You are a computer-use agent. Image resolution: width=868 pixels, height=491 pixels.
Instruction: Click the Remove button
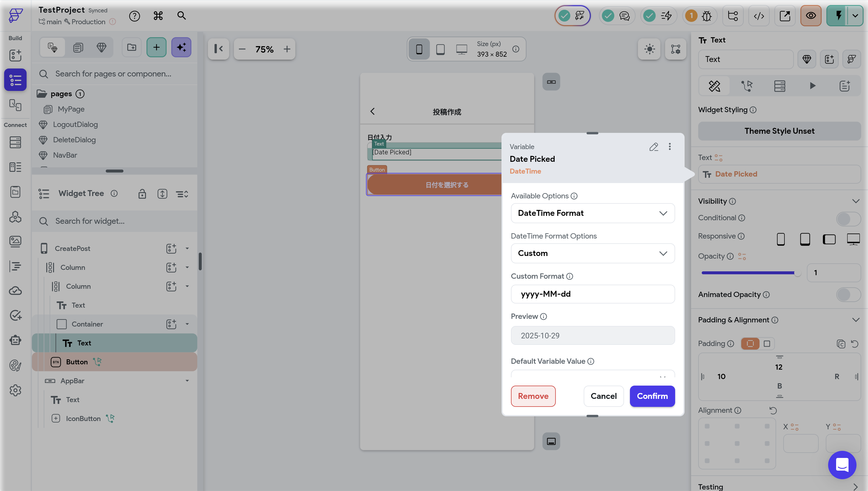coord(533,396)
